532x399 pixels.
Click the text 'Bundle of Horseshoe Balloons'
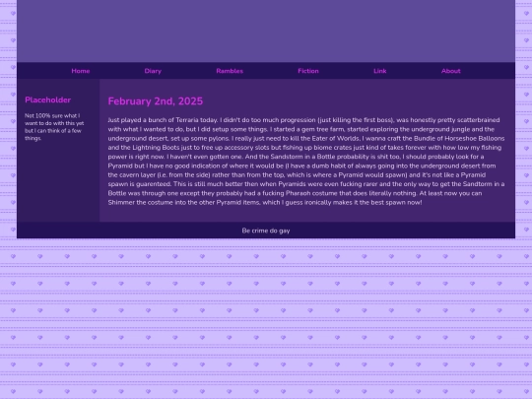pyautogui.click(x=459, y=139)
